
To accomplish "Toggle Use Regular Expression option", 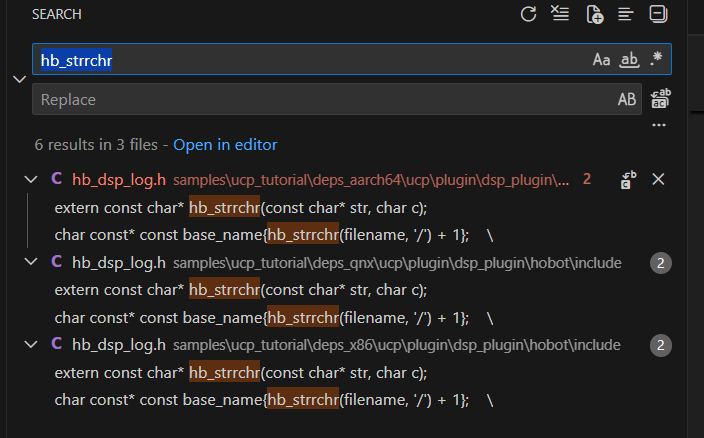I will click(656, 60).
